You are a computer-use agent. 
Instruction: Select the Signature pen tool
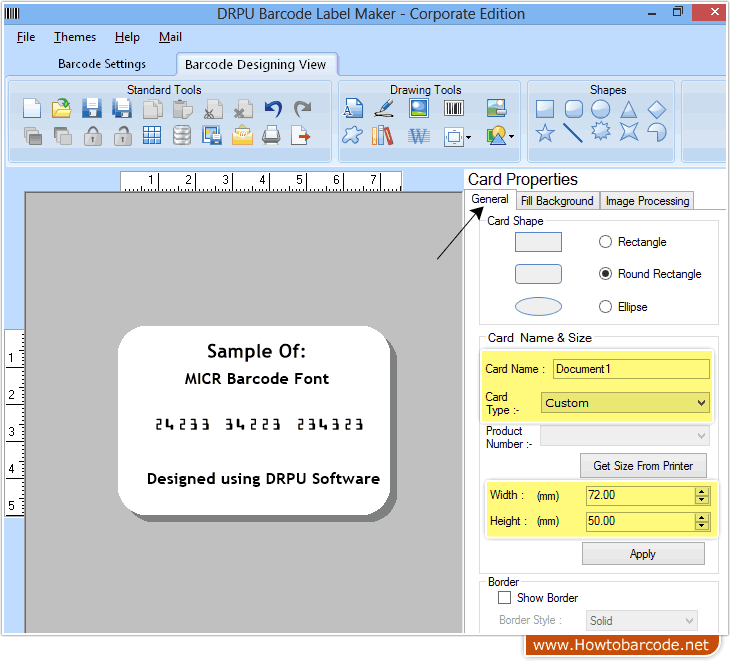click(384, 108)
